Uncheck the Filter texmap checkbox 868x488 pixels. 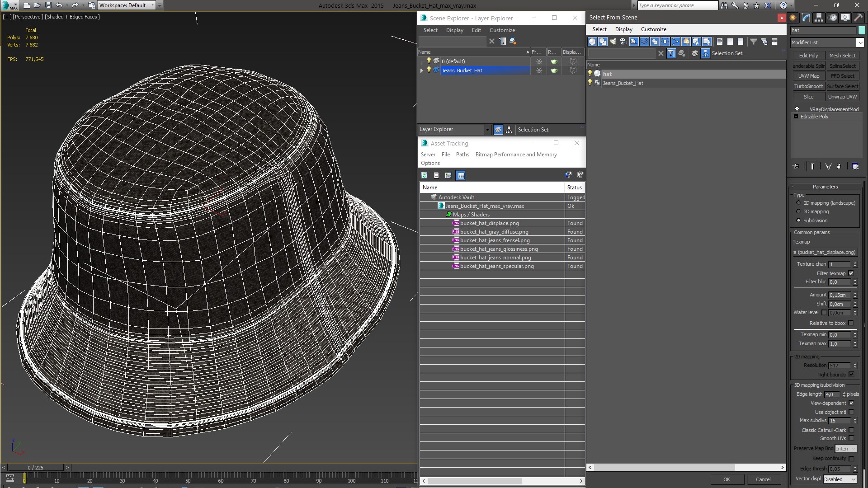pos(851,273)
